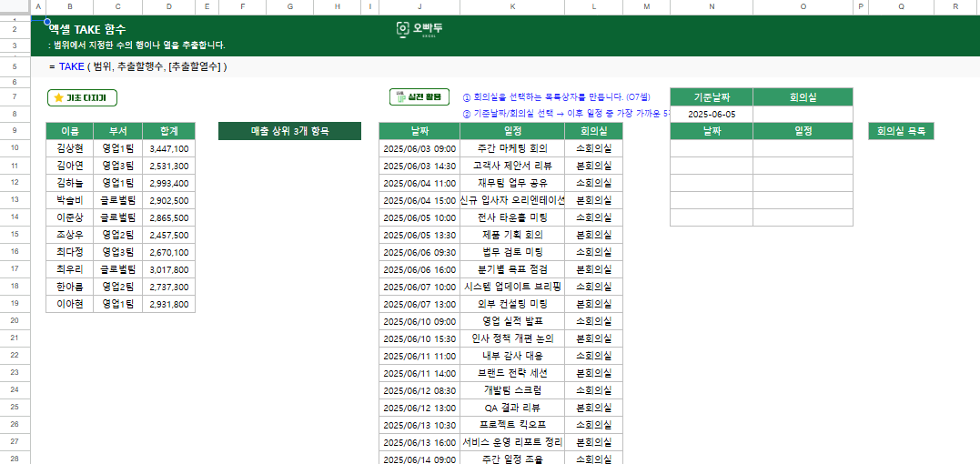The width and height of the screenshot is (980, 464).
Task: Select row 9 header
Action: tap(15, 131)
